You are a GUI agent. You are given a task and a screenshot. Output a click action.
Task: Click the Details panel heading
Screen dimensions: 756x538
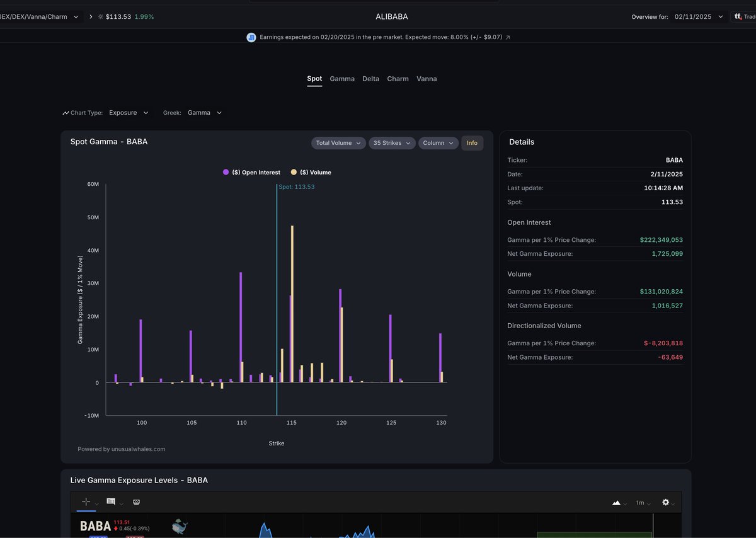(522, 142)
